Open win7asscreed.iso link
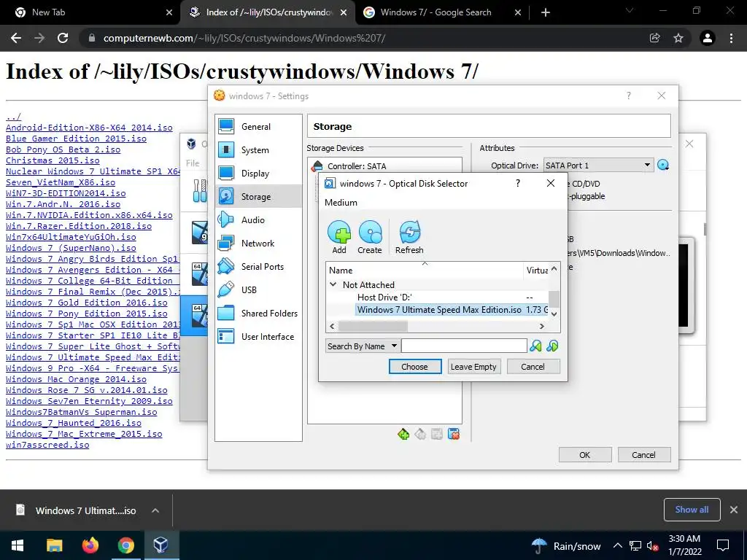This screenshot has height=560, width=747. pos(47,445)
